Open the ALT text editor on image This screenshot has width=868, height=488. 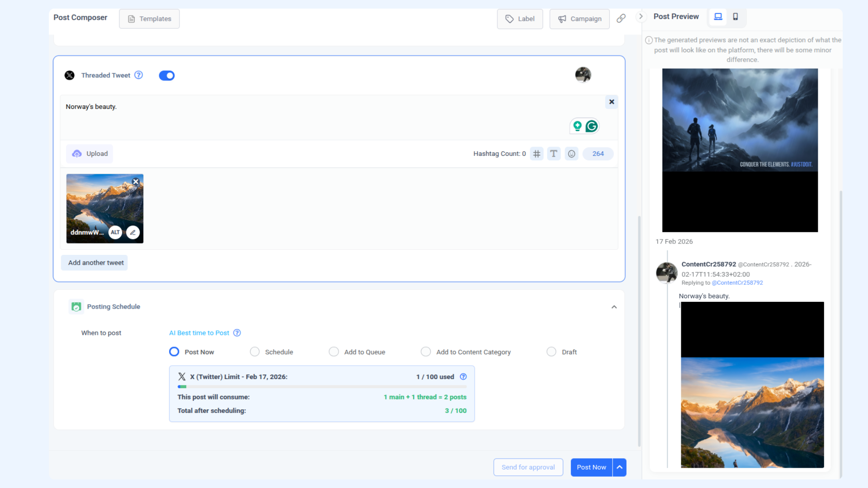(115, 232)
